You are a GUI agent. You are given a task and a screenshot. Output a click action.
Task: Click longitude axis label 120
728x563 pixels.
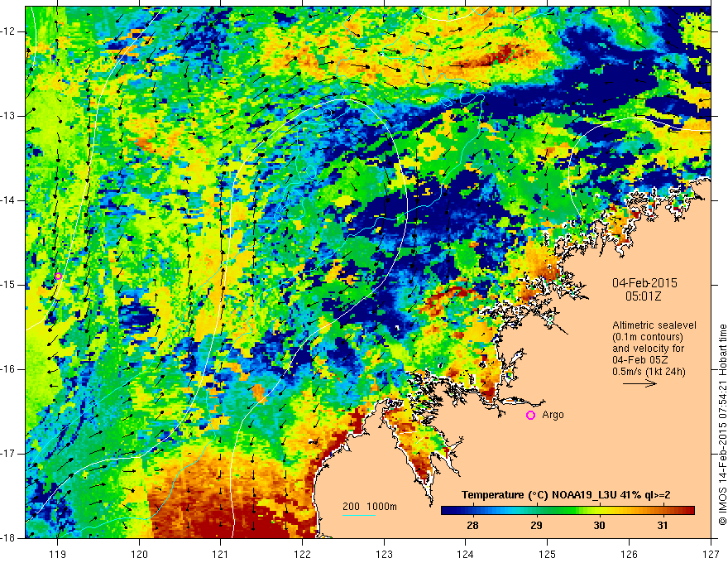139,554
